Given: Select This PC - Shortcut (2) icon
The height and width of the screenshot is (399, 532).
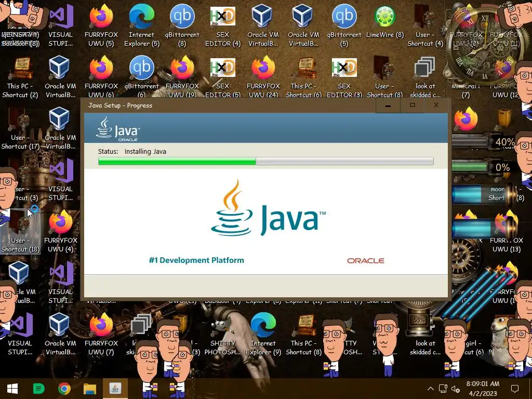Looking at the screenshot, I should coord(20,77).
